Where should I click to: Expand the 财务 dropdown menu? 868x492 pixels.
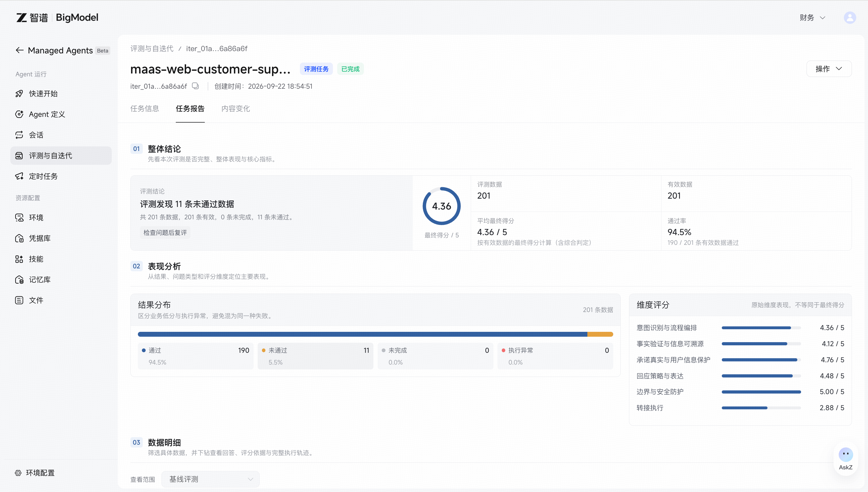(812, 18)
